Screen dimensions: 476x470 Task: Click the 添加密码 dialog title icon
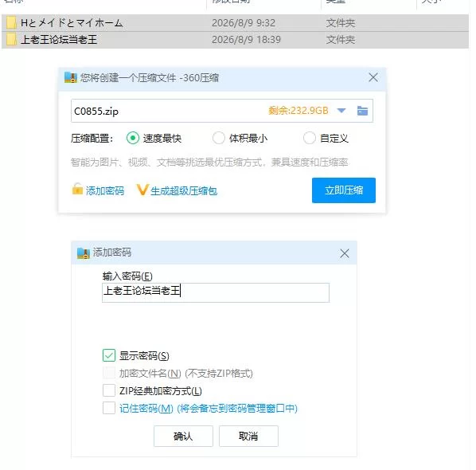[84, 253]
